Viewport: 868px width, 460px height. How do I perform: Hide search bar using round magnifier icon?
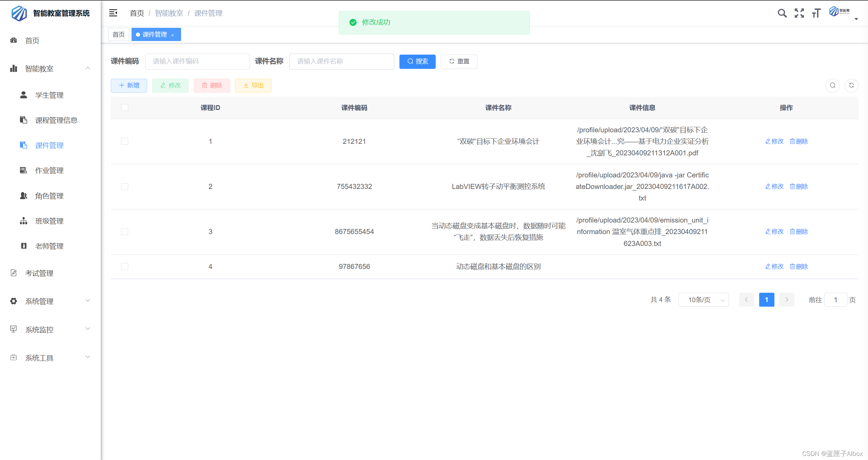pos(832,85)
